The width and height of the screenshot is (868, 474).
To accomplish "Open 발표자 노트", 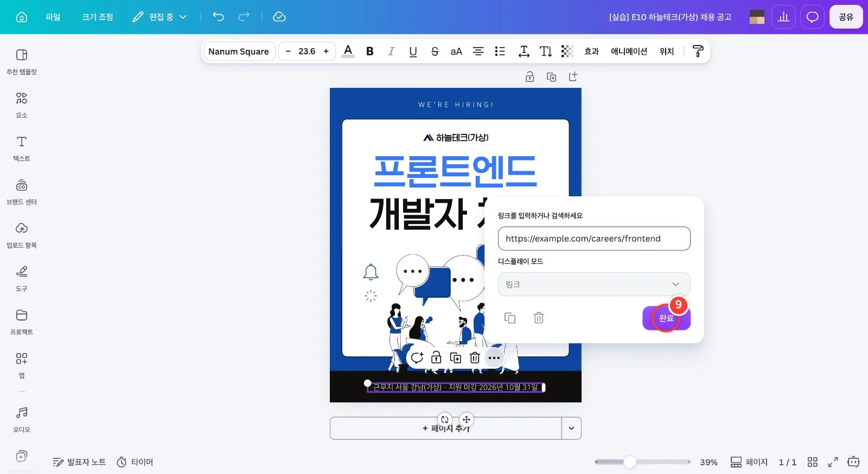I will 79,462.
